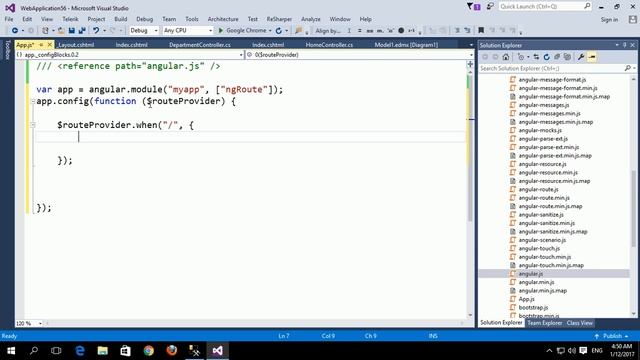Click the Quick Launch search box
The image size is (640, 360).
point(545,7)
